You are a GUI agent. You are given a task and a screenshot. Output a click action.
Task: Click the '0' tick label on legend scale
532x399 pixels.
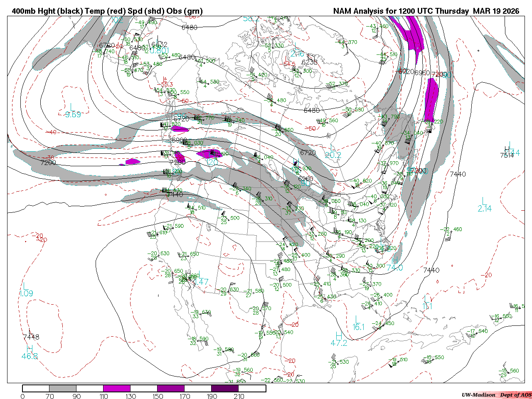pyautogui.click(x=22, y=396)
